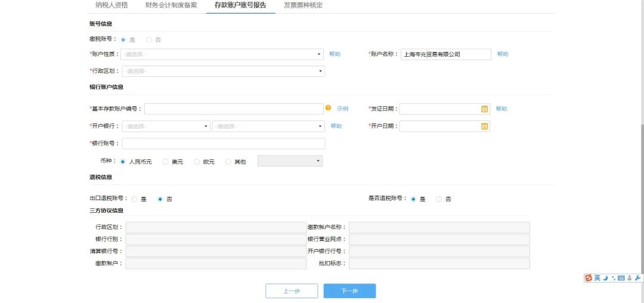Switch to the 财务会计制度备案 tab

[171, 5]
